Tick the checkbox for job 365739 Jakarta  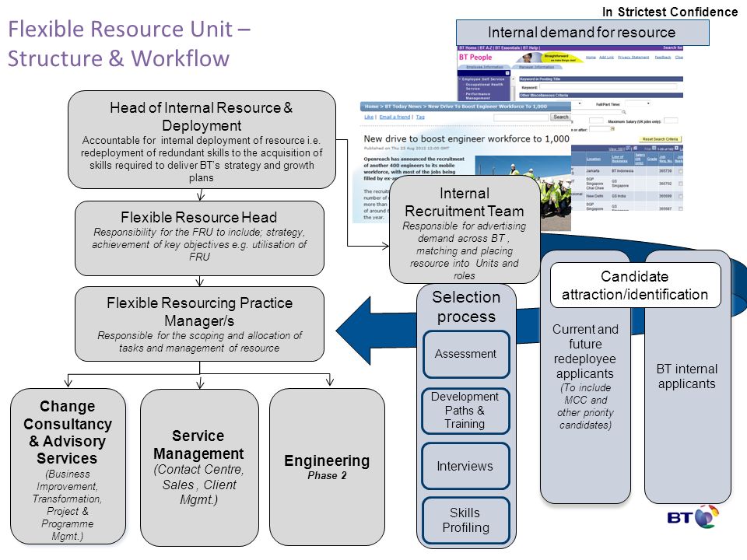680,171
